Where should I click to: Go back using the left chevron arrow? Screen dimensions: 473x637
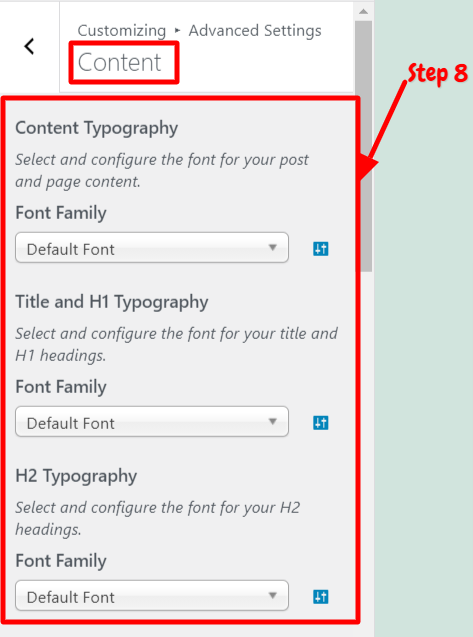pyautogui.click(x=29, y=46)
